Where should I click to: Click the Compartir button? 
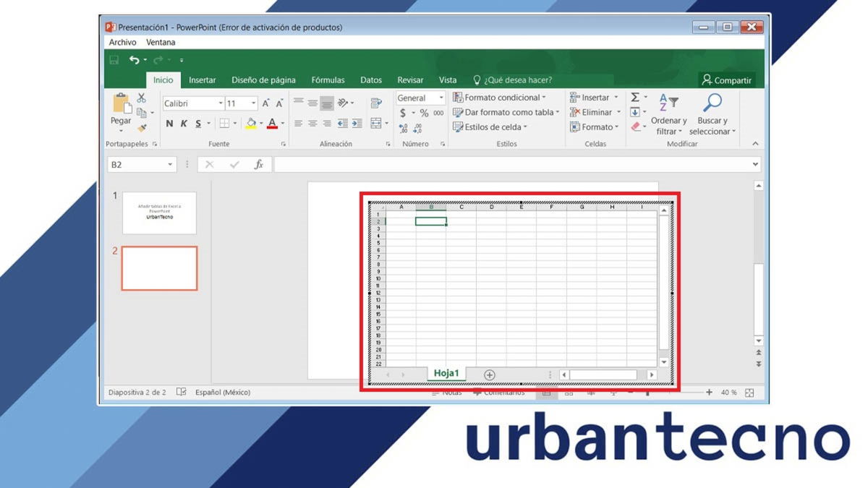coord(727,80)
